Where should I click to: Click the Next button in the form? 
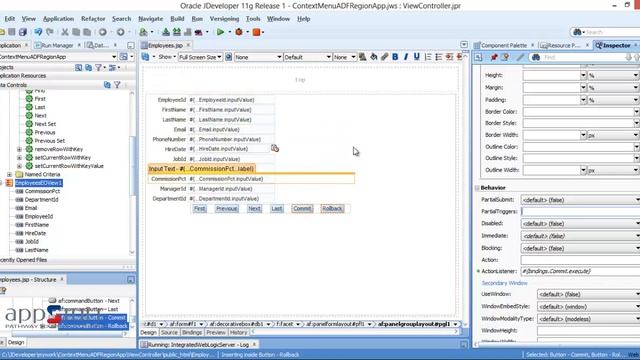click(x=254, y=209)
